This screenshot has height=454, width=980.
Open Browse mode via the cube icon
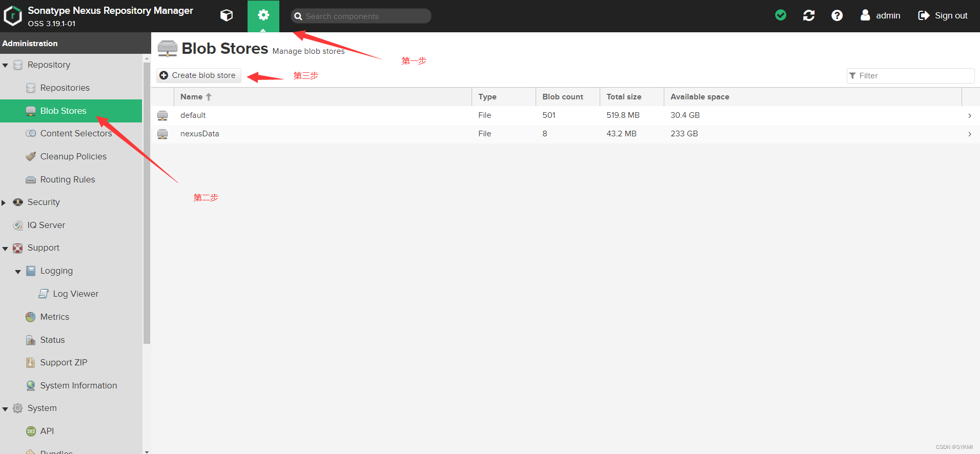[x=227, y=16]
